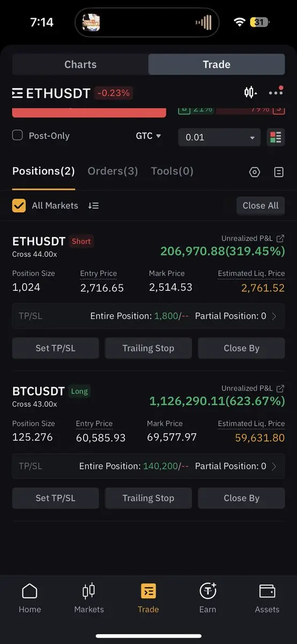The height and width of the screenshot is (644, 297).
Task: Open the ETHUSDT symbol selector menu
Action: tap(51, 93)
